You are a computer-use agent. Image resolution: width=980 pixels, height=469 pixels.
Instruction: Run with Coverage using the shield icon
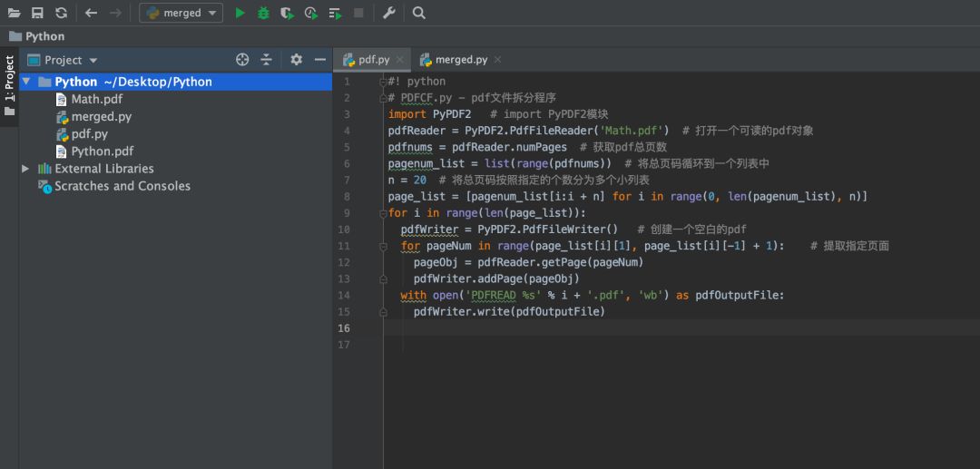(287, 13)
